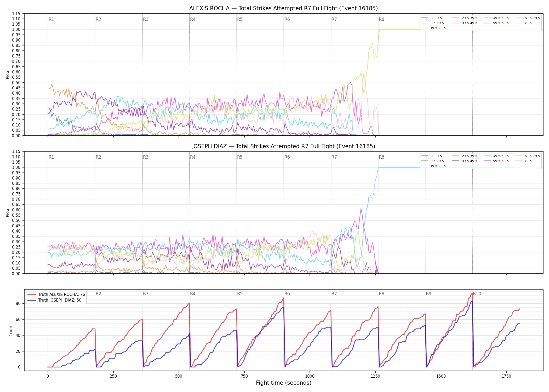This screenshot has width=549, height=392.
Task: Select 19.5-29.5 legend entry in Alexis Rocha chart
Action: 433,28
